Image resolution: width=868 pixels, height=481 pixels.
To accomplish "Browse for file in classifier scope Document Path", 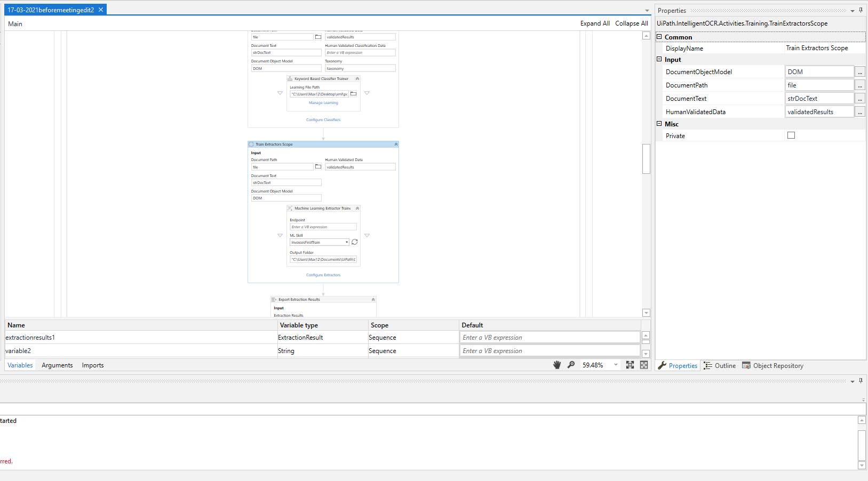I will click(x=318, y=37).
